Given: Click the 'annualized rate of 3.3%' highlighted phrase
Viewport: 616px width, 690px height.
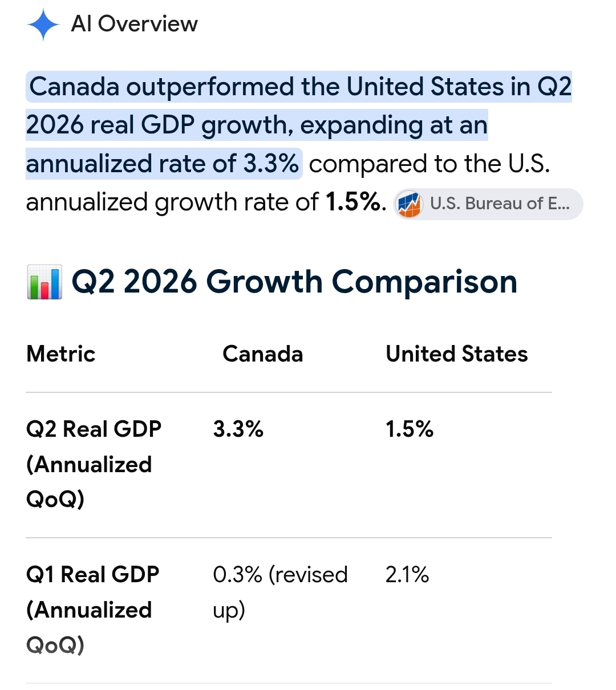Looking at the screenshot, I should [x=163, y=164].
